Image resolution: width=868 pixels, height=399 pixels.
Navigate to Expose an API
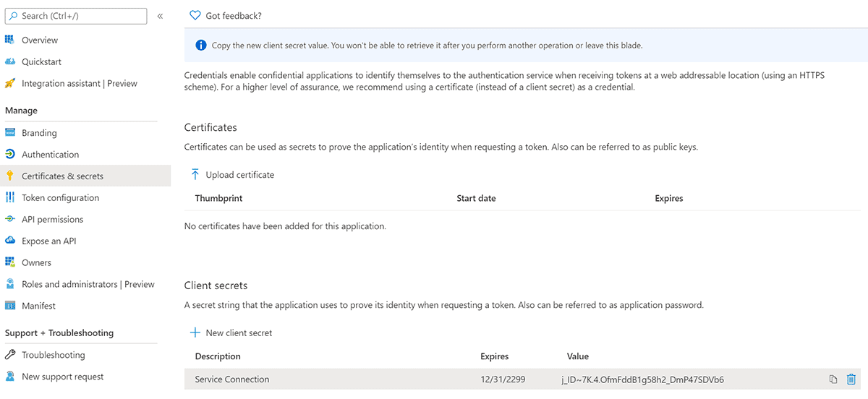[x=49, y=241]
